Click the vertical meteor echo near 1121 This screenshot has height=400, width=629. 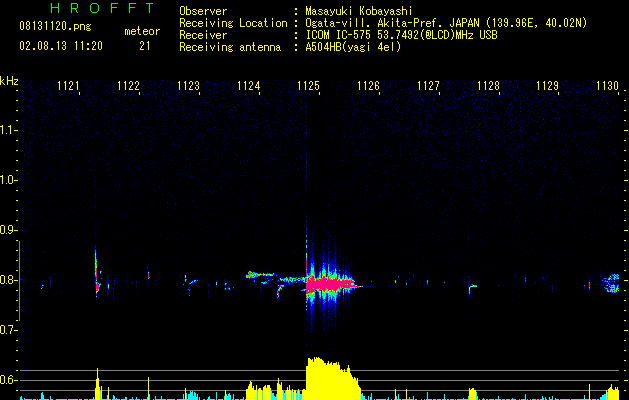[97, 273]
